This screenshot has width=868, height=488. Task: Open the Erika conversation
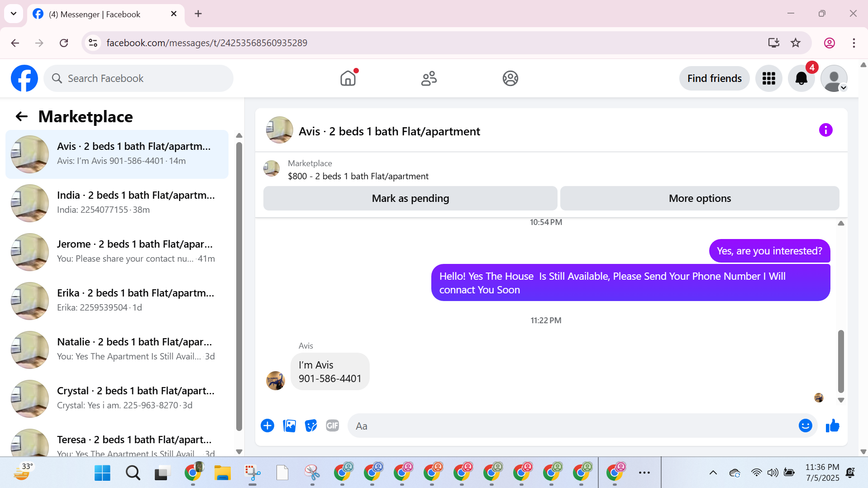117,301
